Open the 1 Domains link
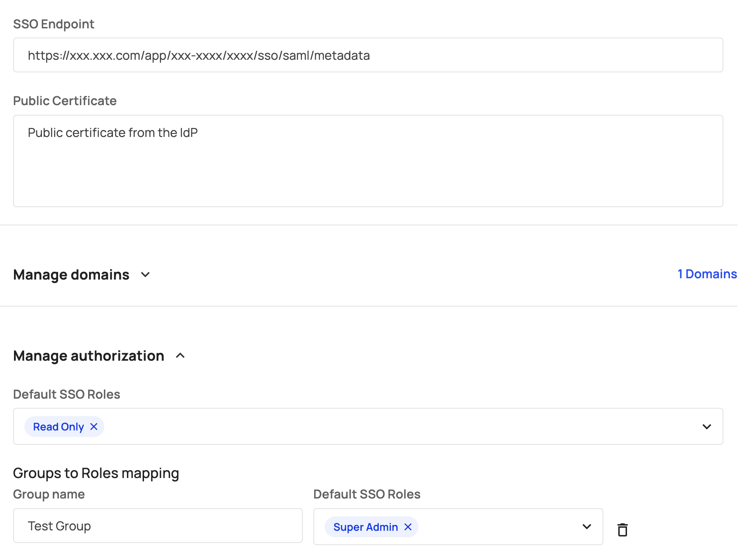 [x=707, y=274]
